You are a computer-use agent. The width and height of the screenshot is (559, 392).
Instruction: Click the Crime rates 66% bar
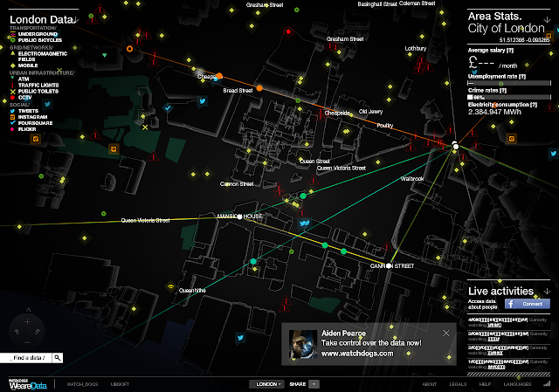509,97
